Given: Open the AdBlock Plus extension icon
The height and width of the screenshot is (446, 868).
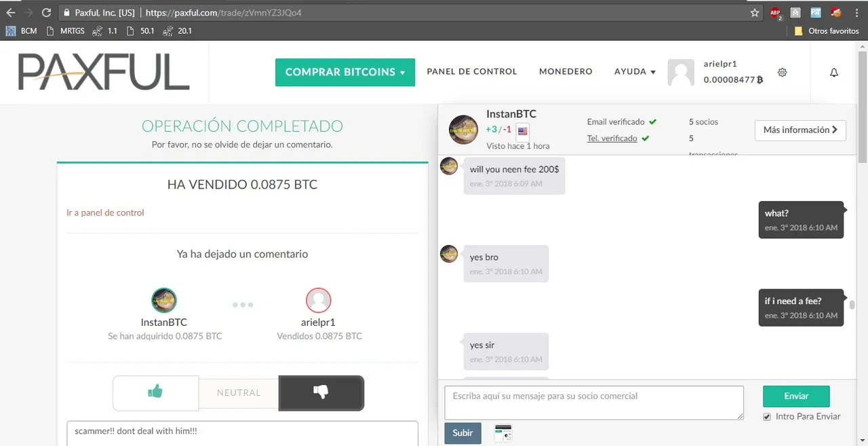Looking at the screenshot, I should coord(775,12).
